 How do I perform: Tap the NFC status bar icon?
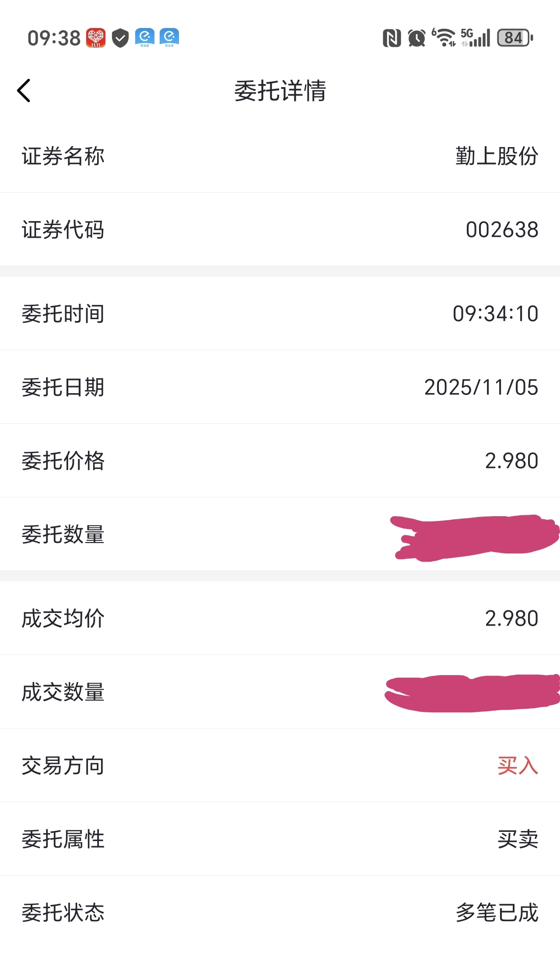[x=392, y=38]
